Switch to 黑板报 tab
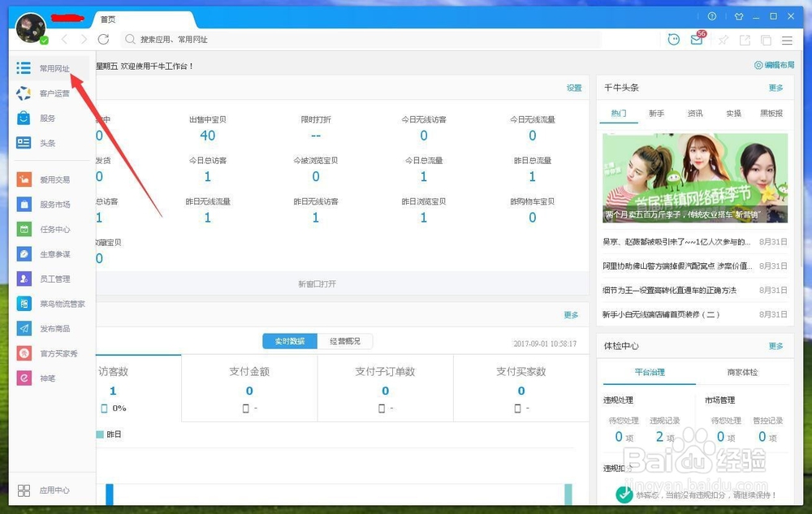The width and height of the screenshot is (812, 514). coord(771,113)
